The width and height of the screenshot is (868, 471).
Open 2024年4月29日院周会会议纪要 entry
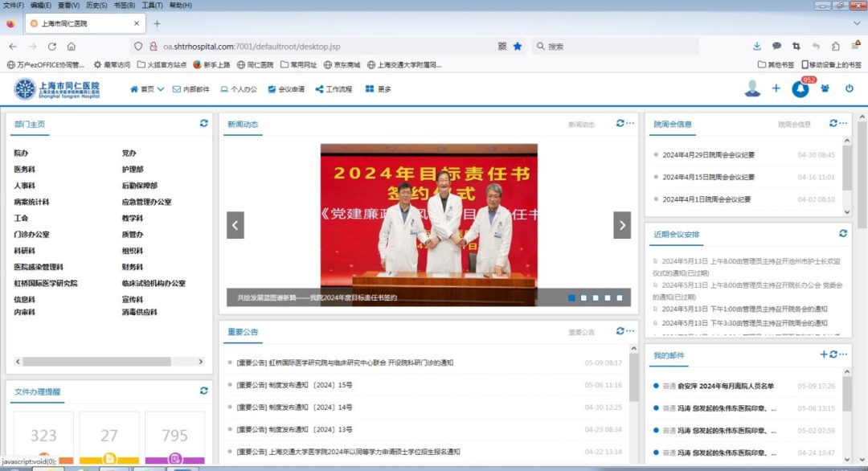pyautogui.click(x=708, y=155)
